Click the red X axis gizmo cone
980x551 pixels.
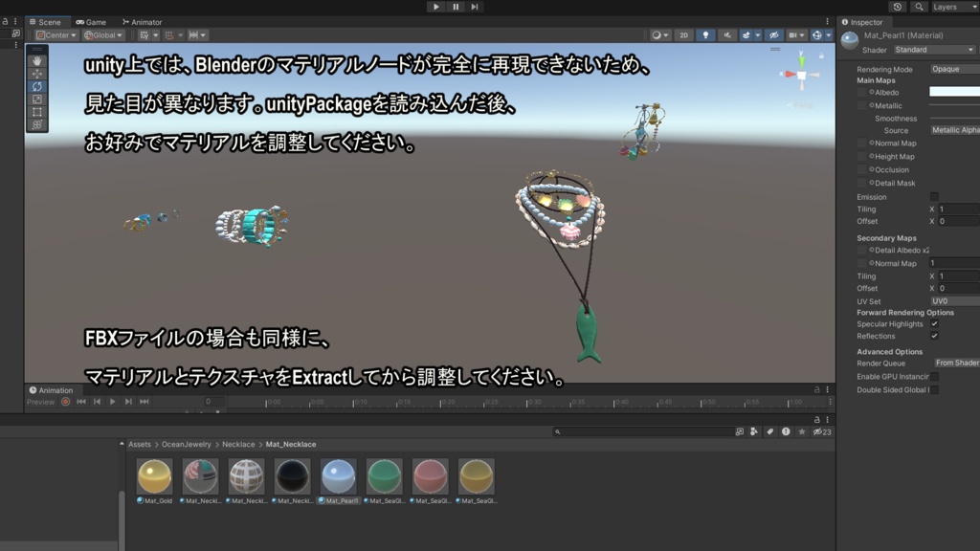point(790,75)
